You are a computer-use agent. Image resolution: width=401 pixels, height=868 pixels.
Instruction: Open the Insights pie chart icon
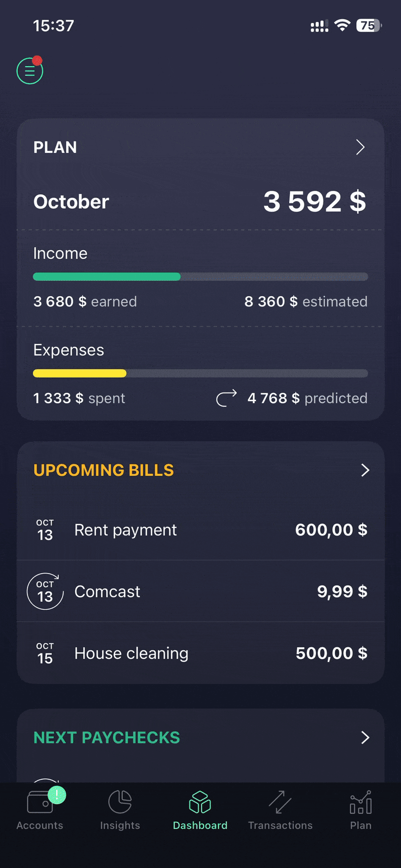[x=120, y=802]
